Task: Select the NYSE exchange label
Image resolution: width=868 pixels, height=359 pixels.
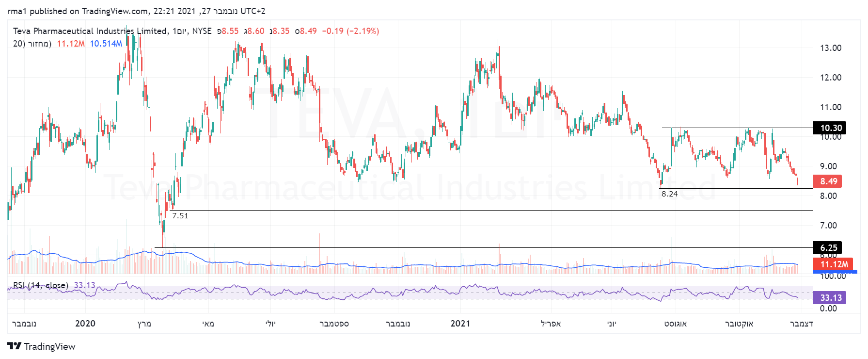Action: click(x=202, y=31)
